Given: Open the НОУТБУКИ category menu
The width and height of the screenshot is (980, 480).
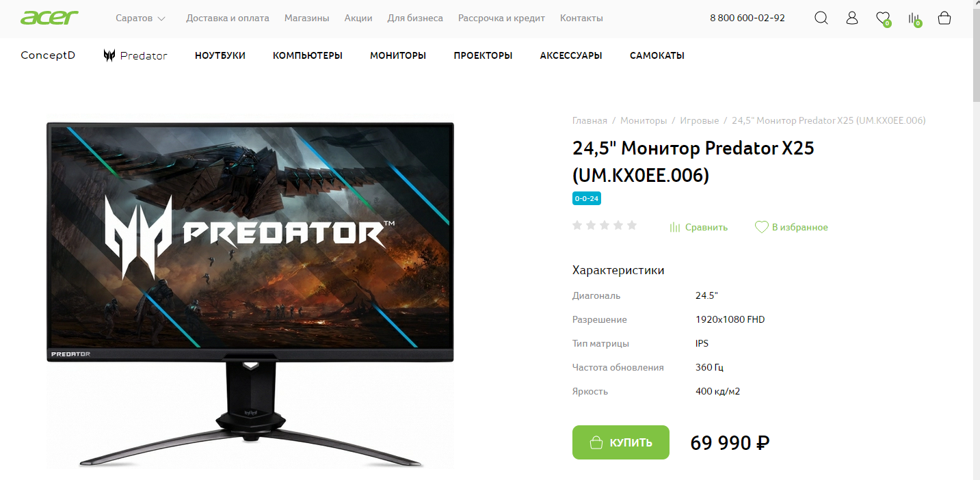Looking at the screenshot, I should point(220,55).
